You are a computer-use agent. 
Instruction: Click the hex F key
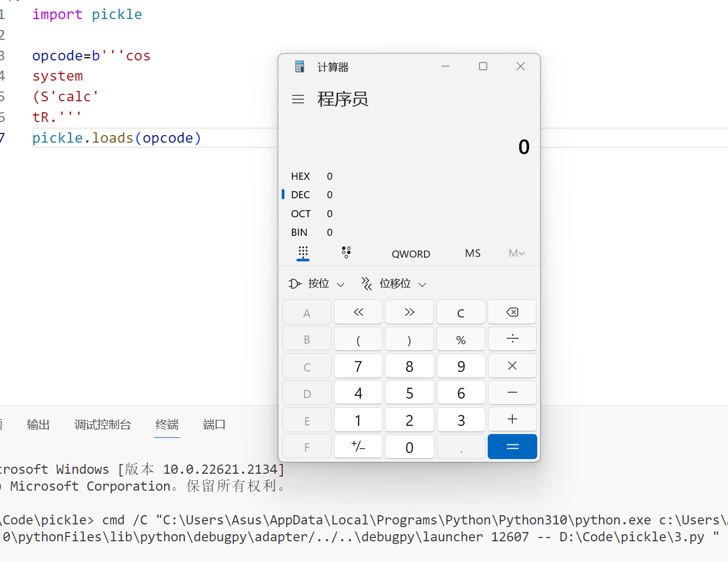307,447
